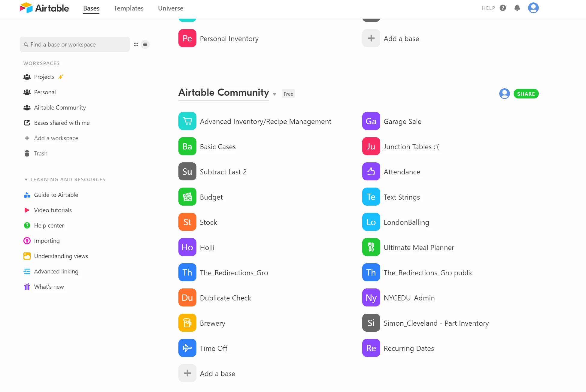Viewport: 586px width, 392px height.
Task: Open Bases shared with me
Action: pos(62,123)
